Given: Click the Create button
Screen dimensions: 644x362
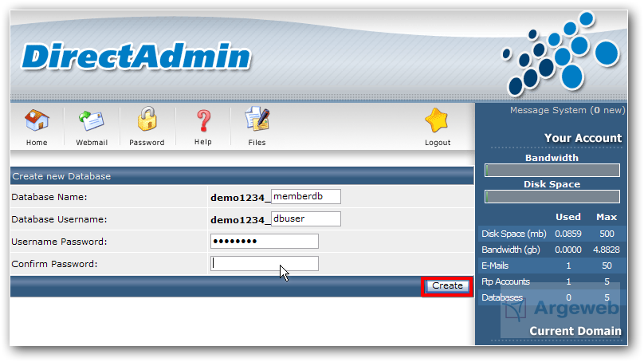Looking at the screenshot, I should [x=447, y=285].
